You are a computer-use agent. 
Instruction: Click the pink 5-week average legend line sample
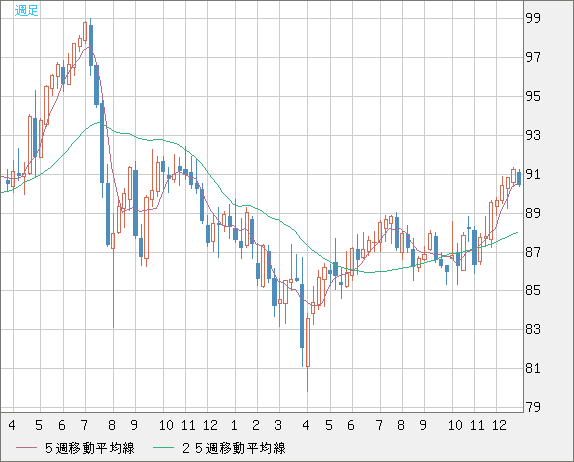point(26,448)
